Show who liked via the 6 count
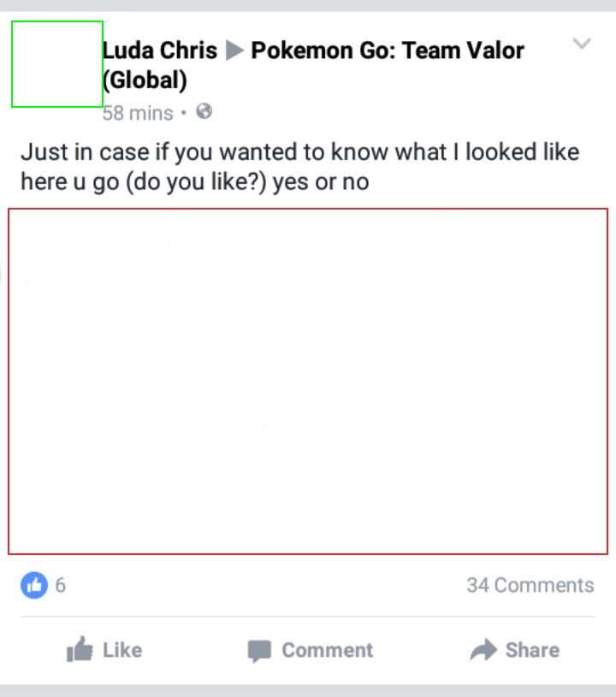616x697 pixels. (x=61, y=585)
